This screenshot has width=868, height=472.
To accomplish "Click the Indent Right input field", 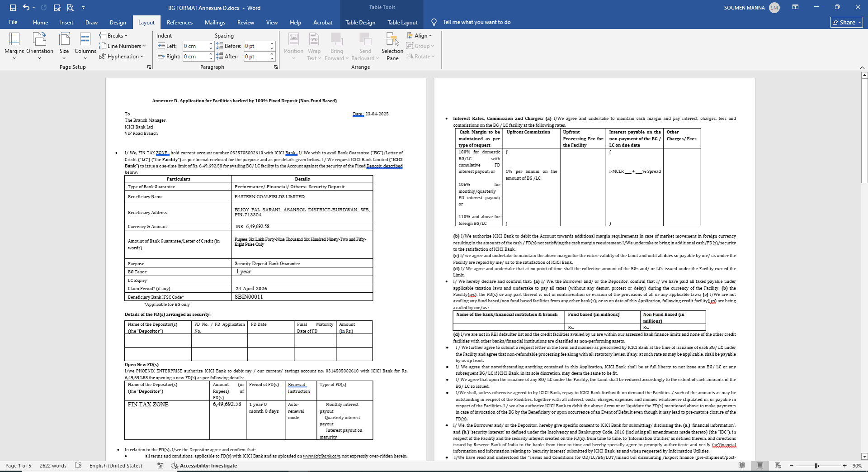I will pos(195,57).
